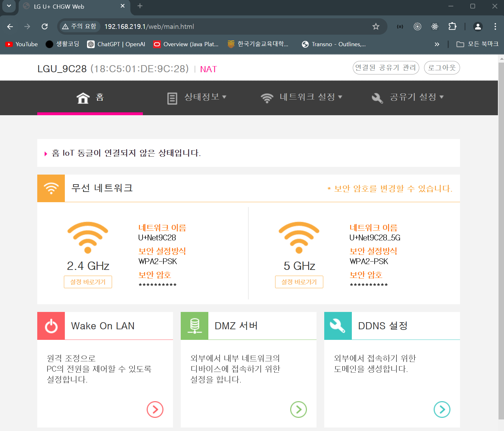Click the 연결된 공유기 관리 button

click(x=386, y=68)
